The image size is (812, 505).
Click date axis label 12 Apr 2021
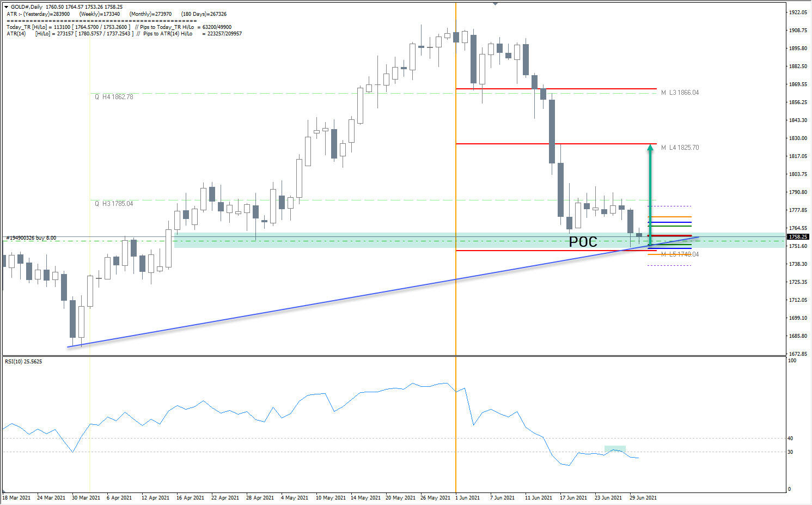coord(155,498)
